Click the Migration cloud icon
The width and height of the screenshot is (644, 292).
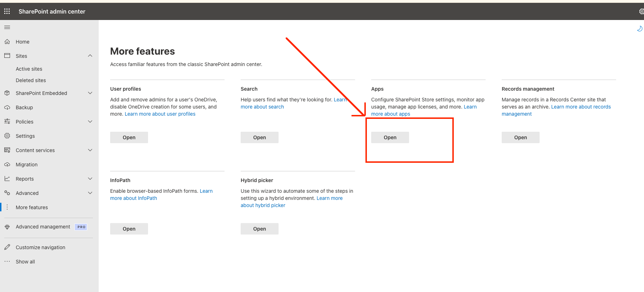point(7,165)
